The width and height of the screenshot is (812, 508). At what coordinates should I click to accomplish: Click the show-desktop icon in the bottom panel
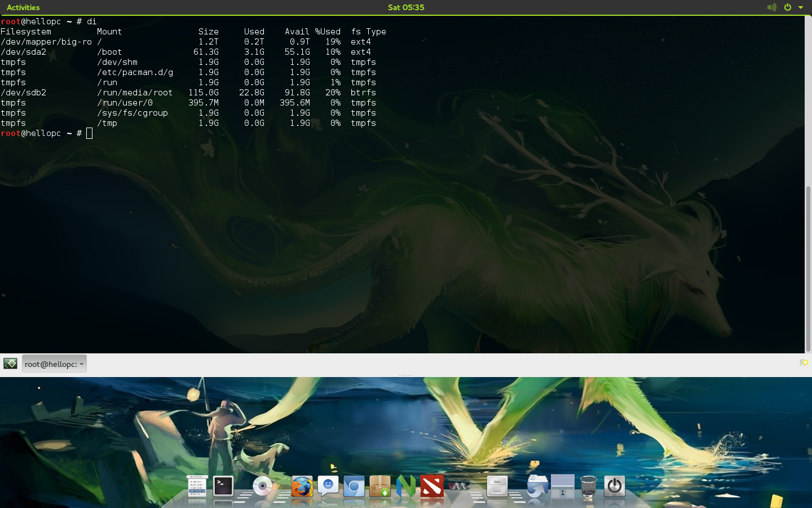[10, 364]
